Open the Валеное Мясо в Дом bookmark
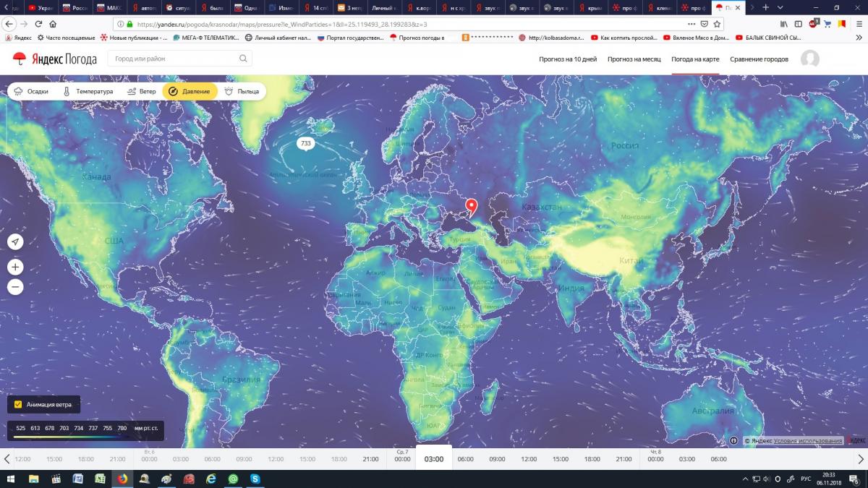The height and width of the screenshot is (488, 868). pos(696,38)
